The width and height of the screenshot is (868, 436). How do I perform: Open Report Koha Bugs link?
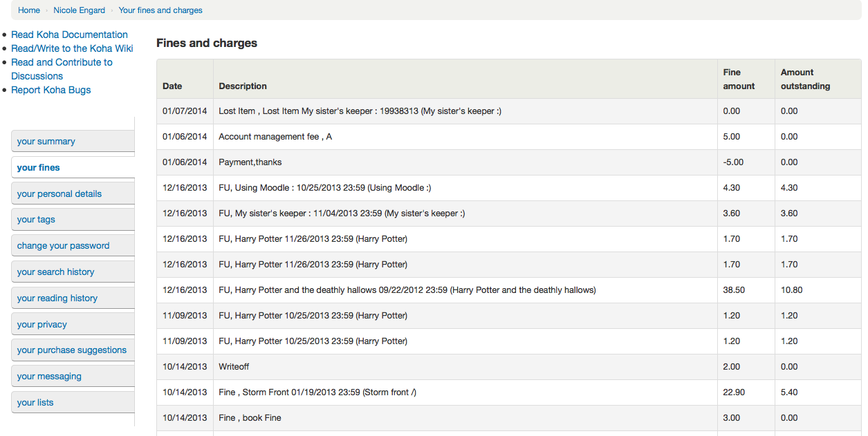tap(51, 90)
